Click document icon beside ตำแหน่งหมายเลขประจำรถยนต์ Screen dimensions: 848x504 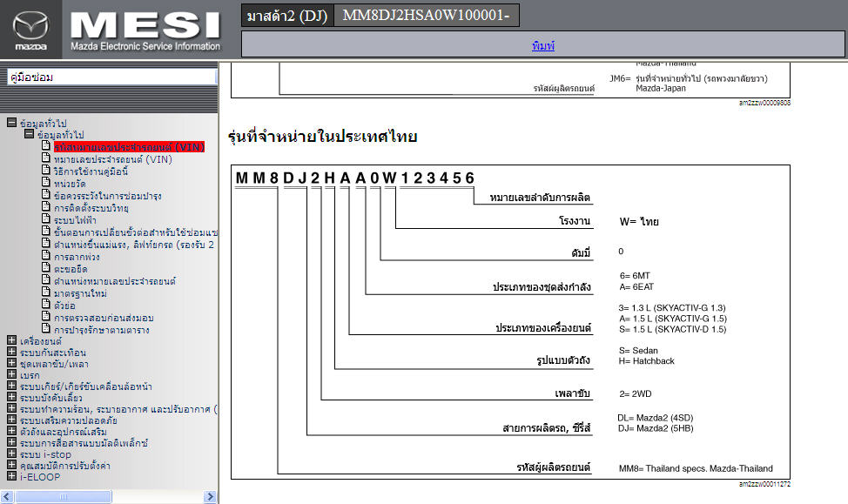pyautogui.click(x=46, y=279)
